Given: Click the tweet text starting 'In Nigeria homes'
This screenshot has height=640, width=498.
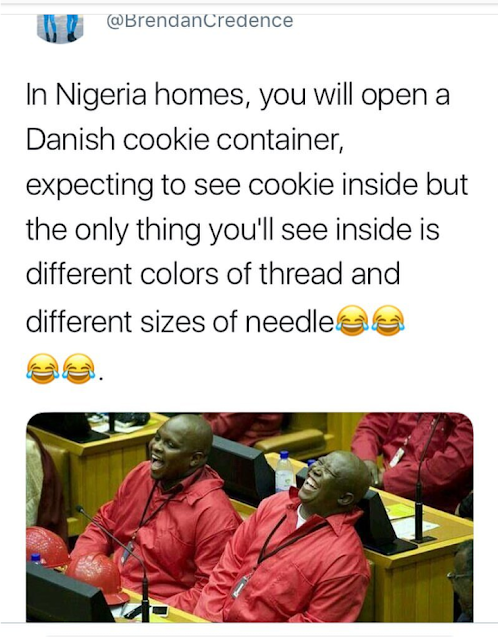Looking at the screenshot, I should tap(247, 231).
